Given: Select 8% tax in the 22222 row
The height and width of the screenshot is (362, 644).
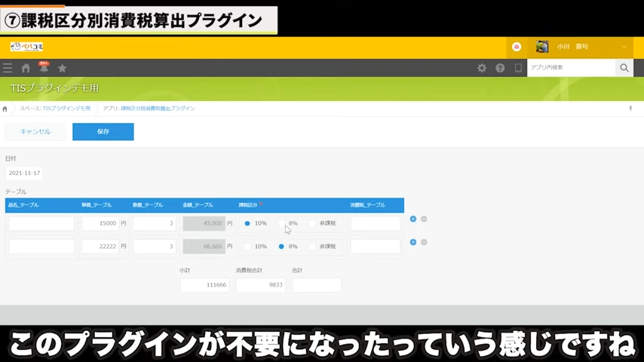Looking at the screenshot, I should (281, 247).
